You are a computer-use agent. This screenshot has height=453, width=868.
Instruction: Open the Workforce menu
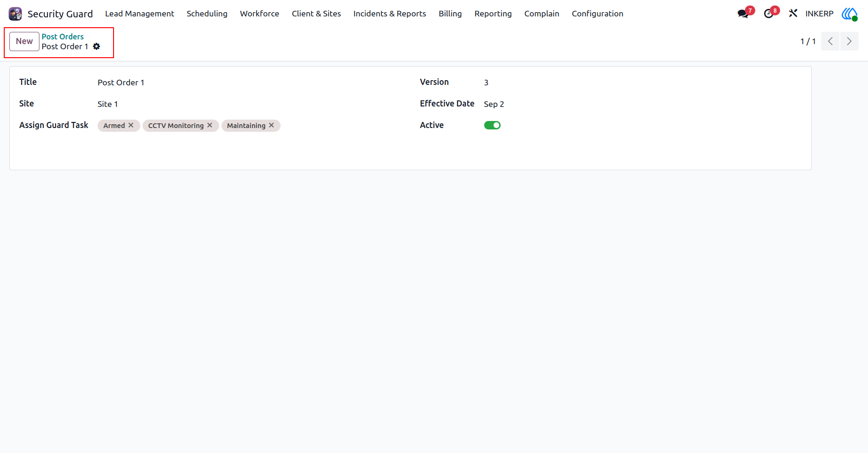coord(259,14)
